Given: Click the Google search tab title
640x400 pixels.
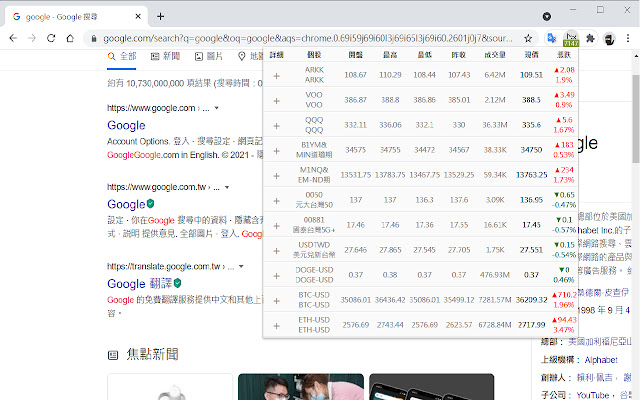Looking at the screenshot, I should click(x=62, y=17).
